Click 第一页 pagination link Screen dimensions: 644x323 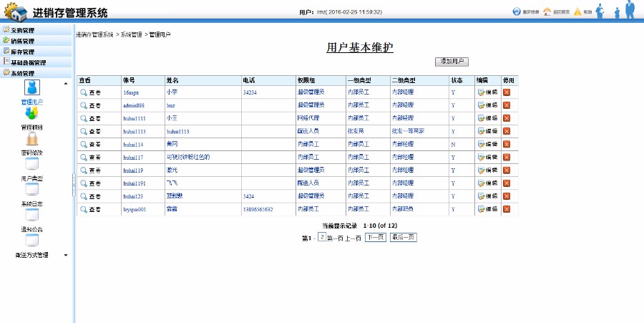[335, 238]
